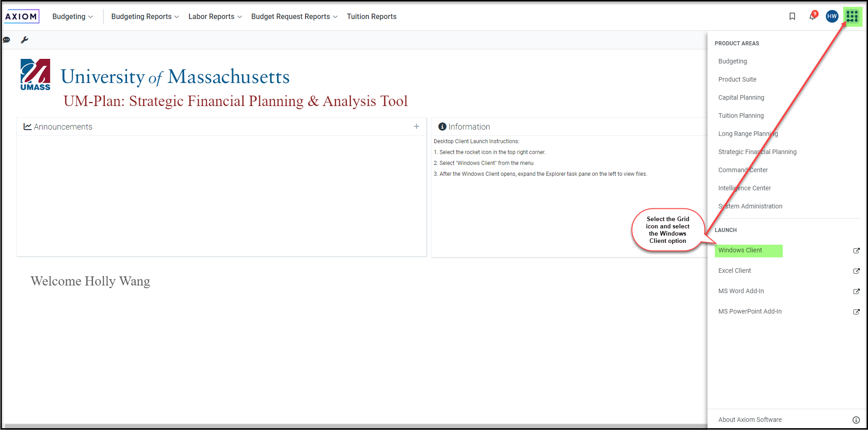The image size is (868, 430).
Task: Open Intelligence Center product area
Action: click(x=744, y=188)
